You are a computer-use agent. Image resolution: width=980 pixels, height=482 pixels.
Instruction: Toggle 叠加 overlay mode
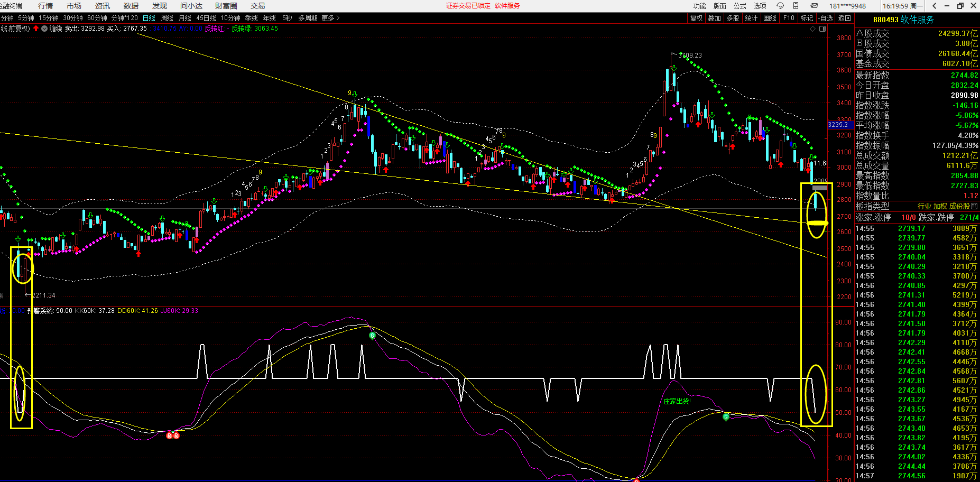tap(714, 18)
